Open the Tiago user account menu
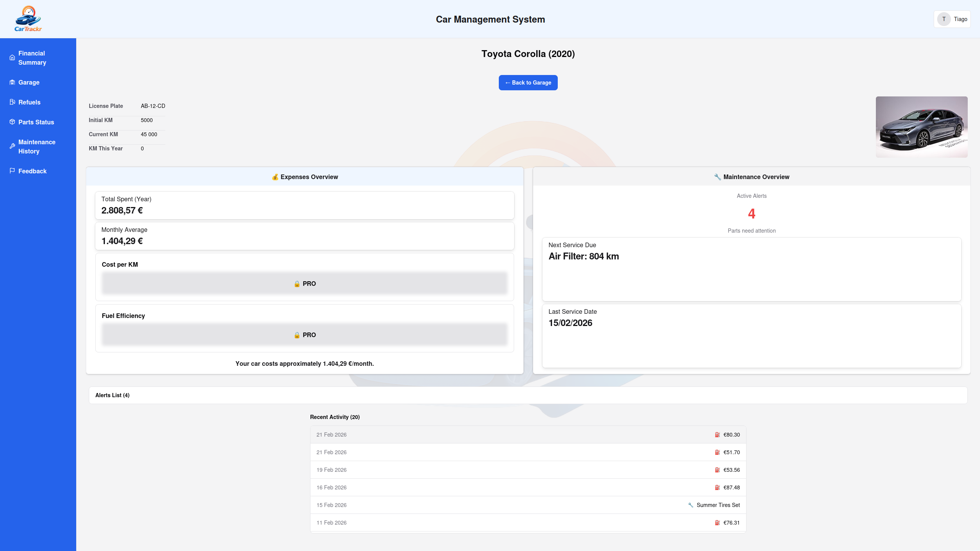 pos(952,19)
